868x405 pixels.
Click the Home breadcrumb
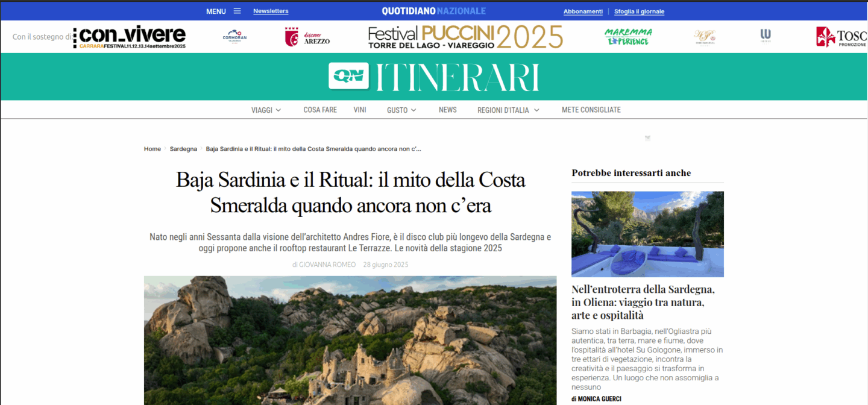[x=153, y=149]
